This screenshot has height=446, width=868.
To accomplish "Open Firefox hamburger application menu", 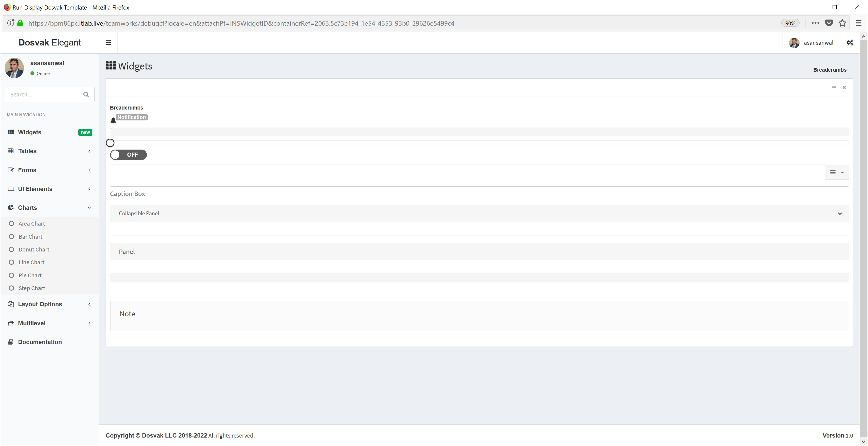I will coord(858,23).
